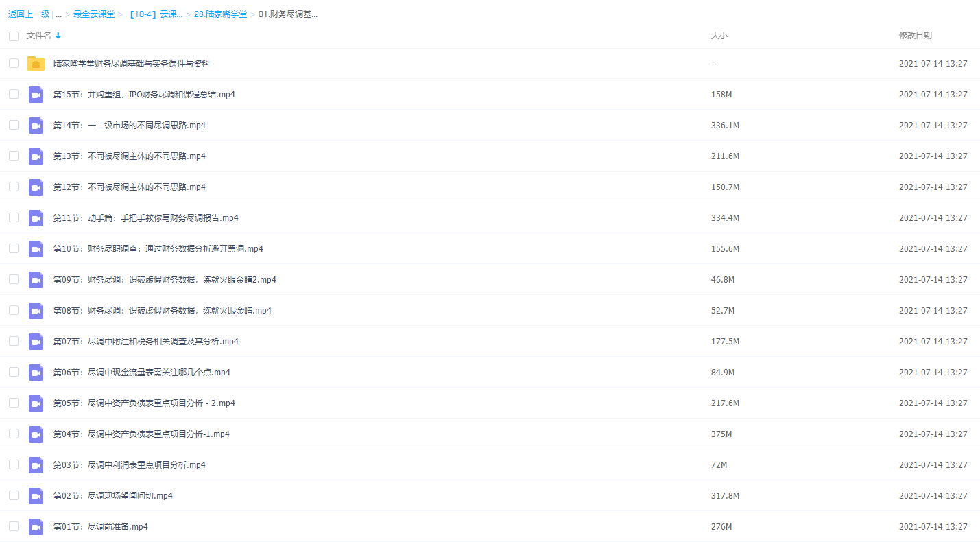
Task: Sort files by 修改日期 column header
Action: (x=915, y=36)
